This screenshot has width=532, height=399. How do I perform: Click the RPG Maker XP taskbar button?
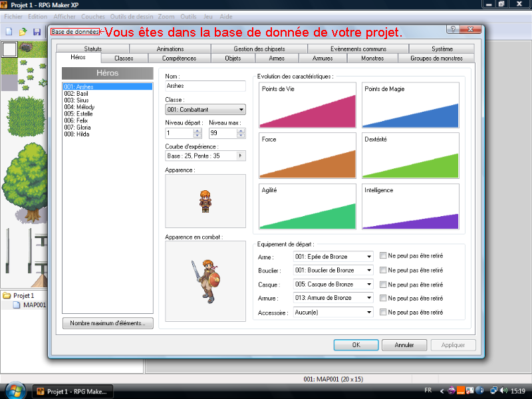pyautogui.click(x=73, y=391)
